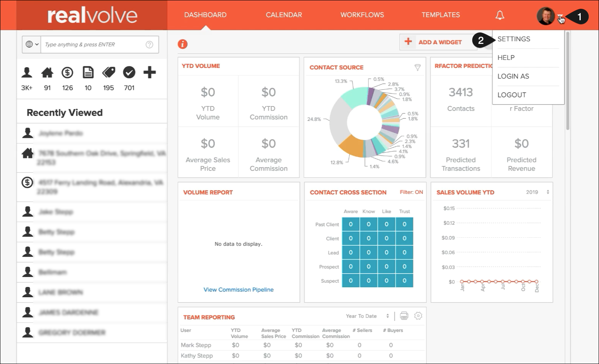Click the notifications bell icon
The image size is (599, 364).
[x=500, y=15]
